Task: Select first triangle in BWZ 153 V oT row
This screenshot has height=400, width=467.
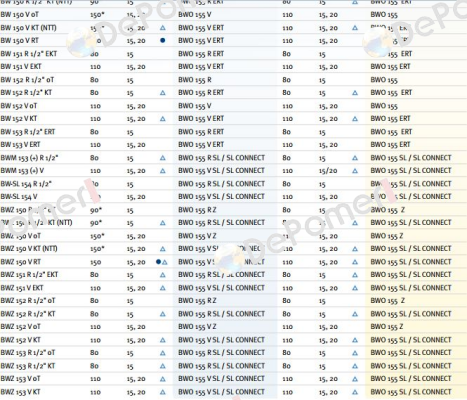Action: [163, 379]
